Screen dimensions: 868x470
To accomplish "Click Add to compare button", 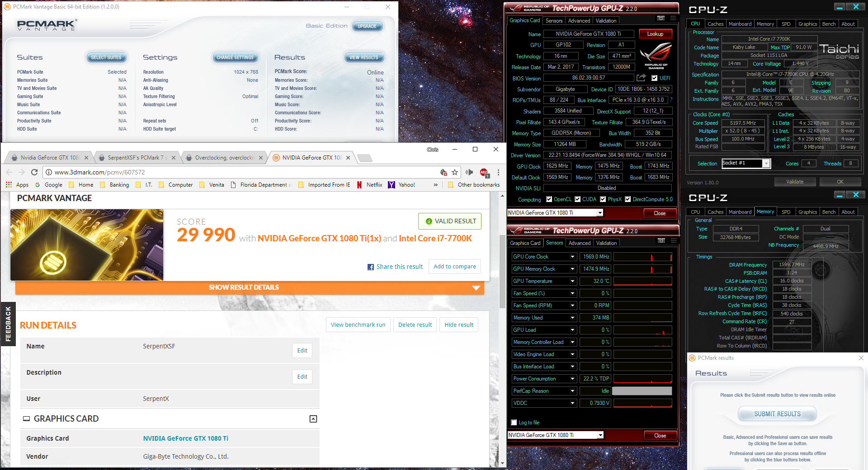I will coord(454,267).
